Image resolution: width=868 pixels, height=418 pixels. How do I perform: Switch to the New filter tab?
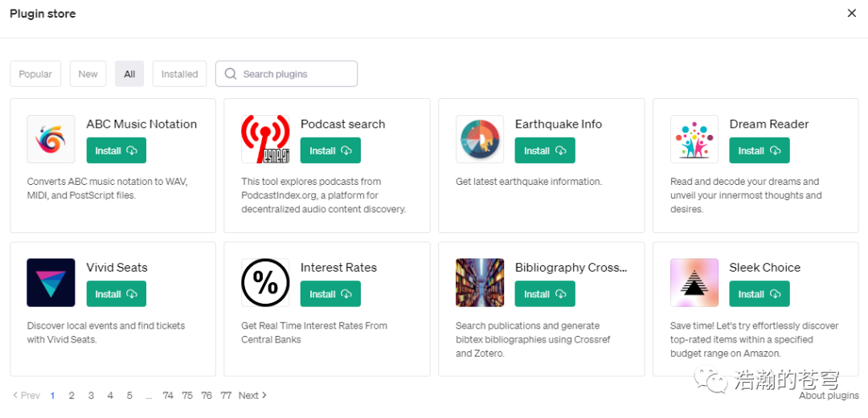pyautogui.click(x=88, y=74)
